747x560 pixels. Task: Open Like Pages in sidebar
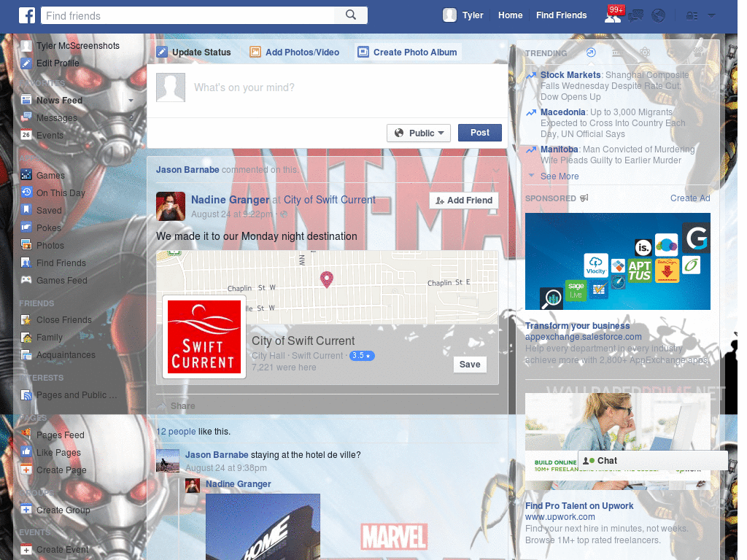(x=58, y=452)
